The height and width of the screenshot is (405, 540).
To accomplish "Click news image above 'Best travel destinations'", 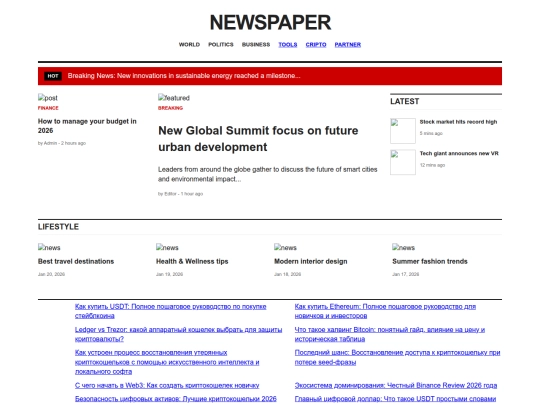I will pyautogui.click(x=49, y=247).
